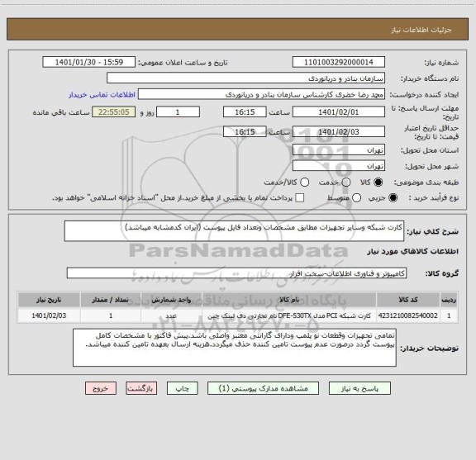476x460 pixels.
Task: Click the price validity time 16:15 field
Action: tap(245, 131)
